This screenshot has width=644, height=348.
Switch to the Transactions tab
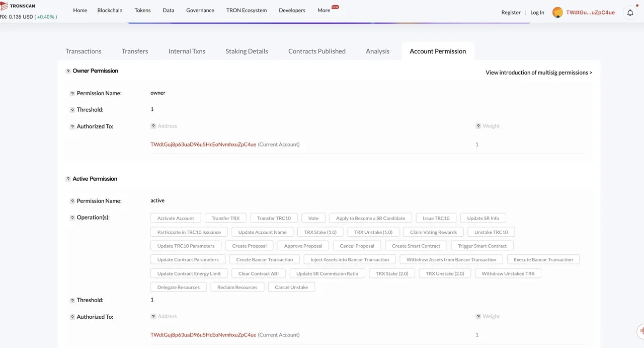tap(84, 51)
